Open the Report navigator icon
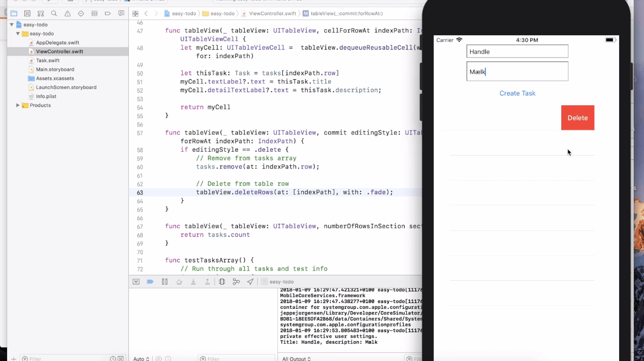 [121, 14]
